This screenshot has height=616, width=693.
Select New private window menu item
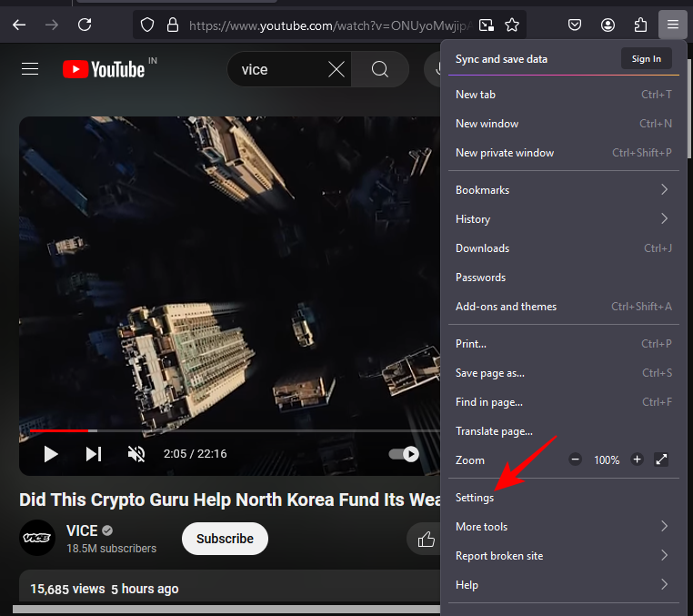point(505,153)
